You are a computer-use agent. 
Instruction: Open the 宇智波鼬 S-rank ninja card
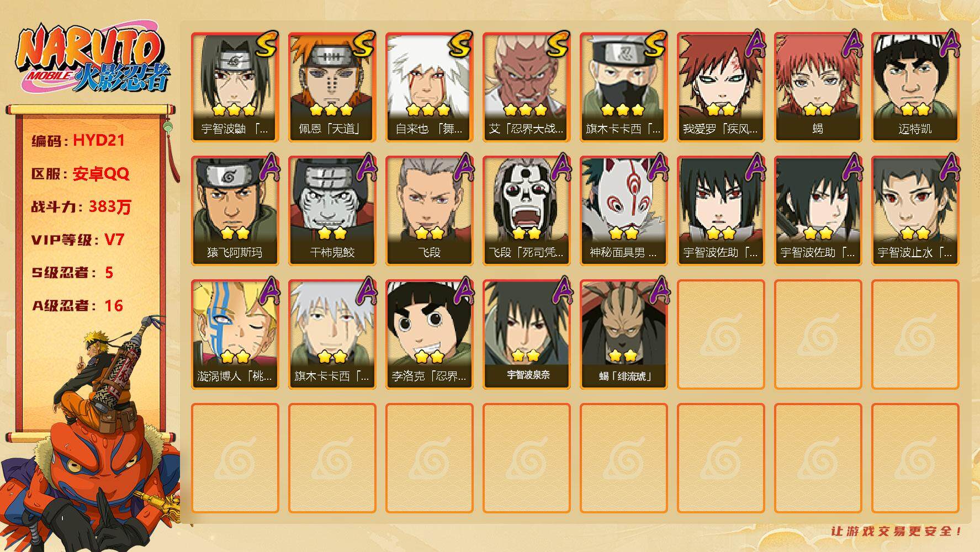point(235,87)
